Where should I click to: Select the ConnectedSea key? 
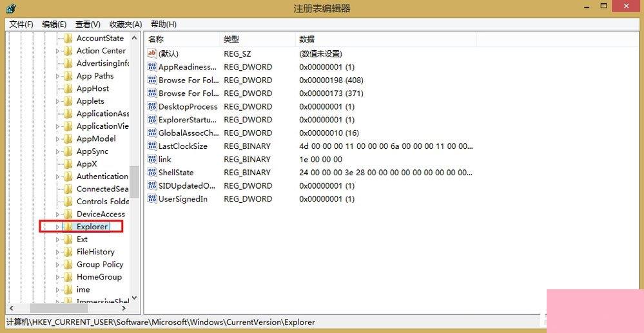tap(102, 189)
